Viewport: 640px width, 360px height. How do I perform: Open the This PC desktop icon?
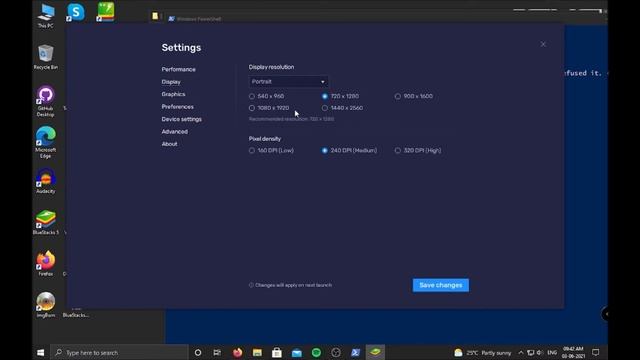[46, 16]
